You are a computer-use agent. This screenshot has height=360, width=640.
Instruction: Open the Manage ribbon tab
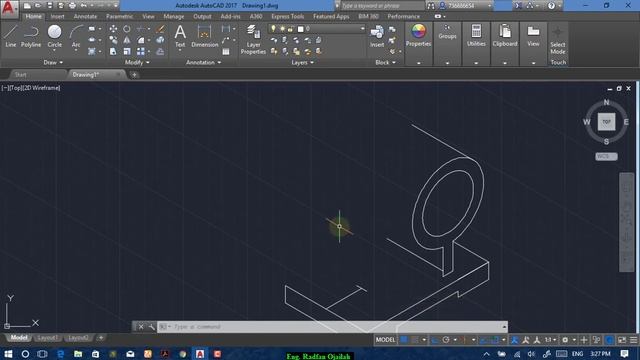pos(174,16)
